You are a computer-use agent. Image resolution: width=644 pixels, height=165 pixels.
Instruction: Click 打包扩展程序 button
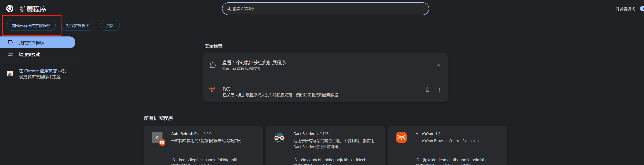(x=78, y=26)
